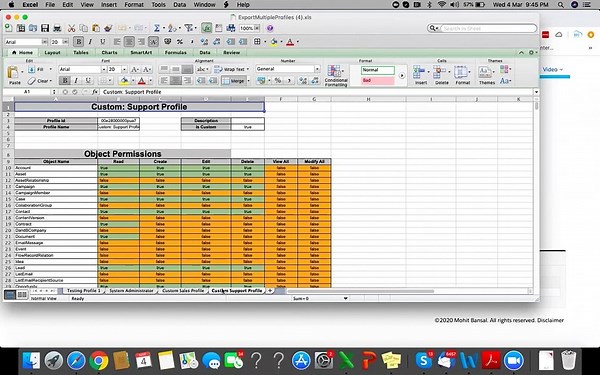Toggle the formula bar toolbar button
The width and height of the screenshot is (600, 375).
click(206, 28)
